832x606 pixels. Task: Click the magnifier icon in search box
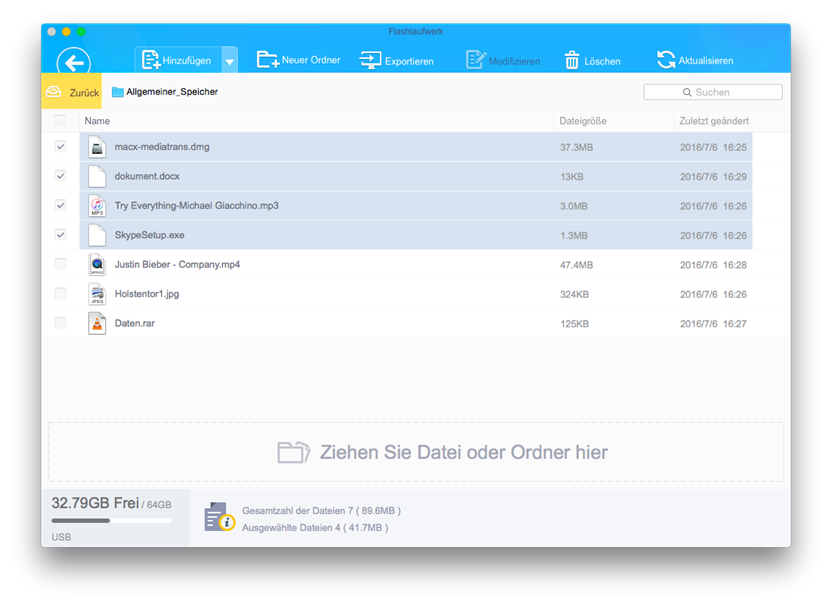(x=687, y=92)
